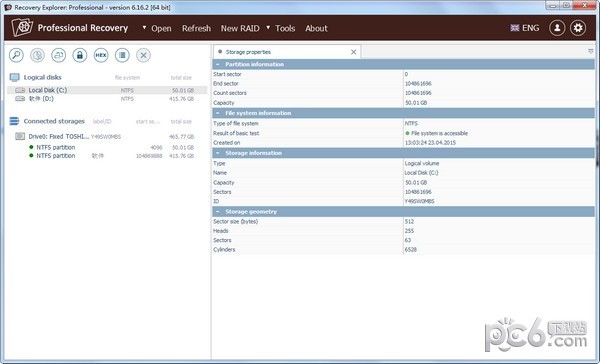Click the start se... column header
Screen dimensions: 600x364
pyautogui.click(x=148, y=122)
